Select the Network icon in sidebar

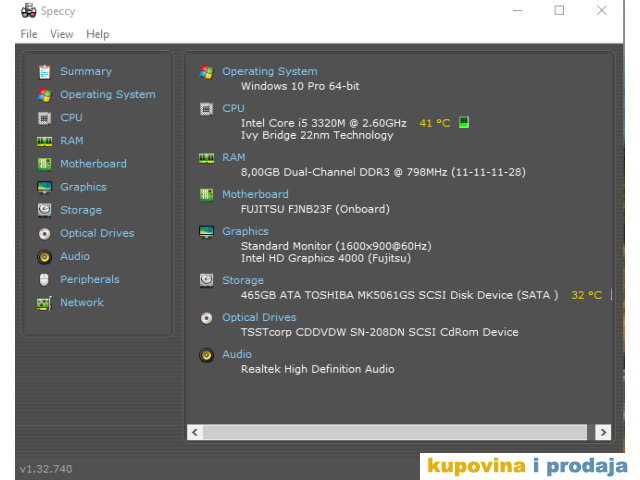(44, 303)
